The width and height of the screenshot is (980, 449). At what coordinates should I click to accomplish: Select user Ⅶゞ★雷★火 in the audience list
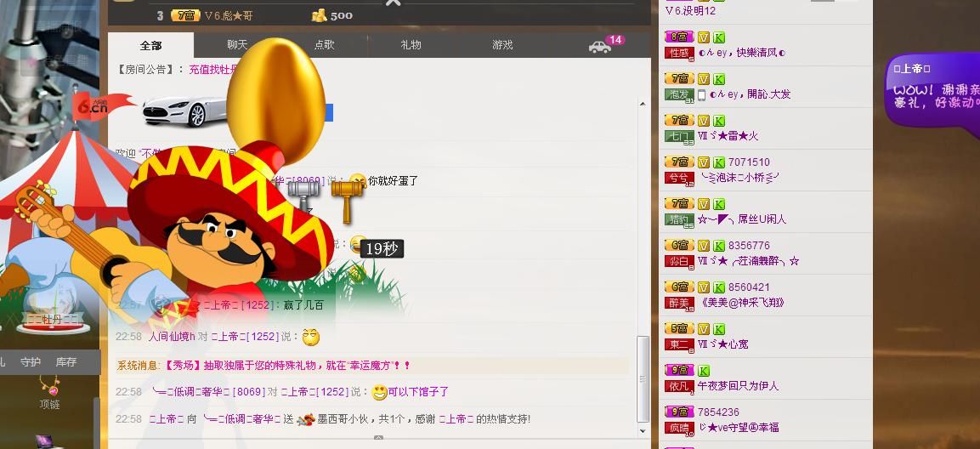pyautogui.click(x=728, y=136)
